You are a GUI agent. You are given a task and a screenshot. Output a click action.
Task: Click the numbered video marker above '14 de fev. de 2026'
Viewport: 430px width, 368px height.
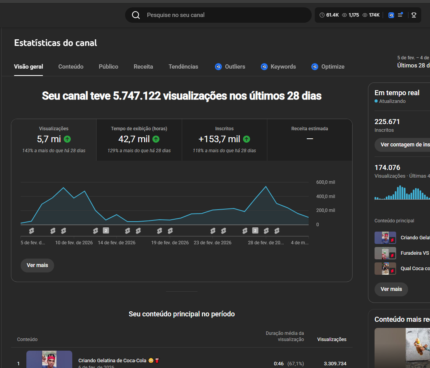[x=106, y=230]
